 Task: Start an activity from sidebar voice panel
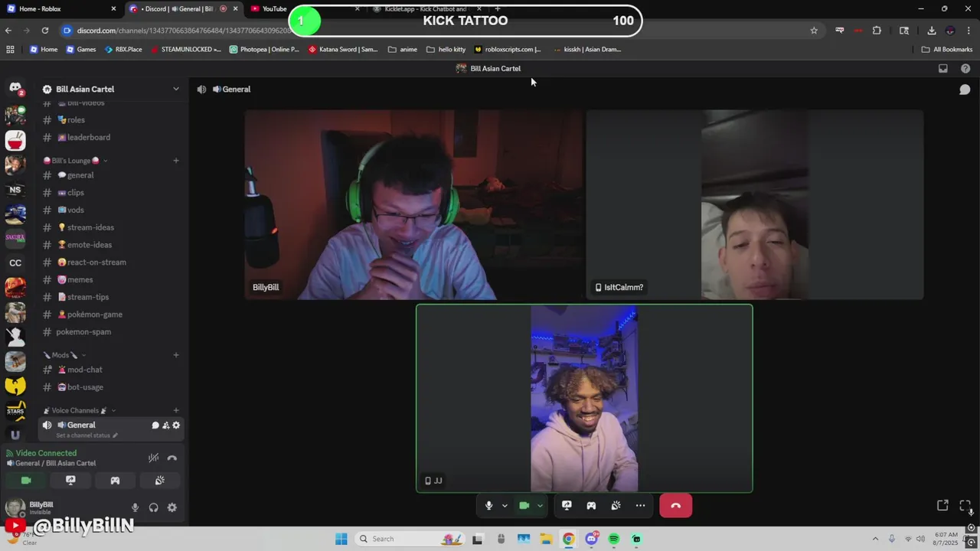click(x=115, y=481)
